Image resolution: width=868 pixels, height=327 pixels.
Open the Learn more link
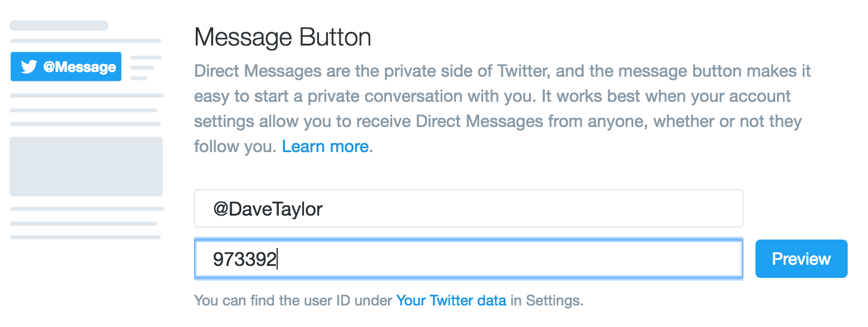point(325,146)
